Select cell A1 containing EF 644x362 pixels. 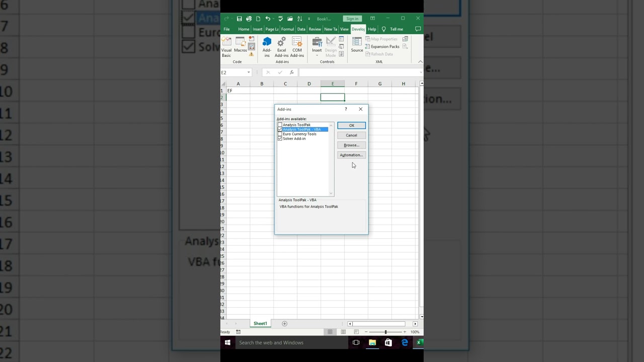(x=238, y=91)
